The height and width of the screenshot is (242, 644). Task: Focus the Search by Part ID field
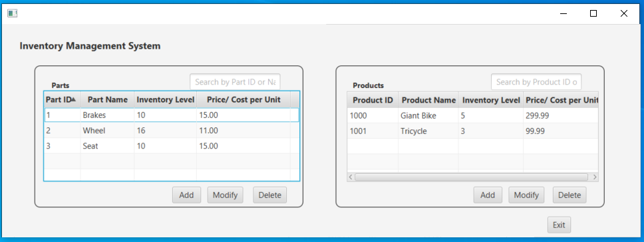click(235, 82)
